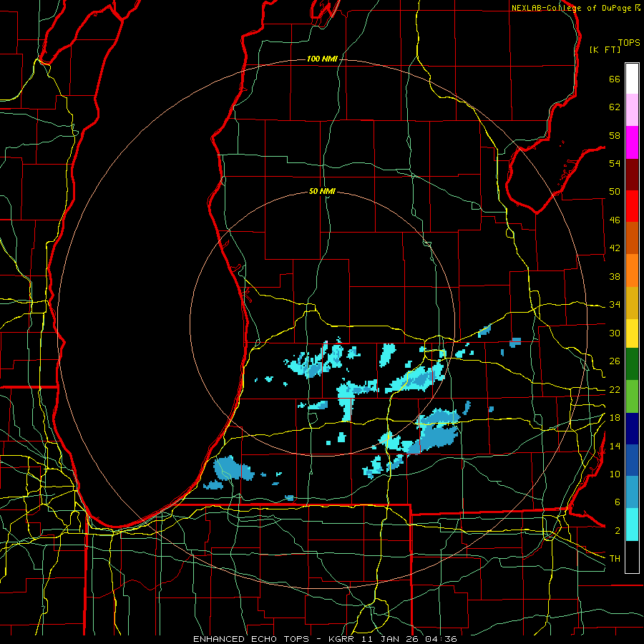644x644 pixels.
Task: Click the legend value 42
Action: click(x=615, y=248)
